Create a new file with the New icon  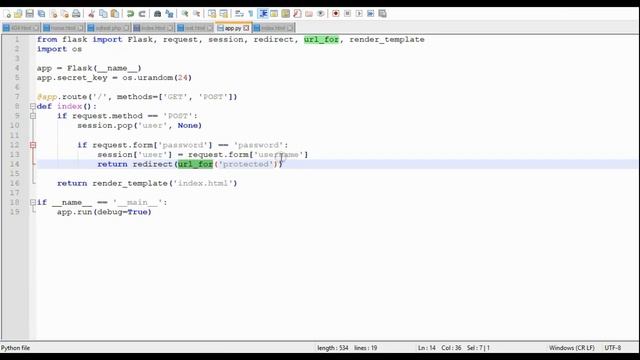pos(7,14)
